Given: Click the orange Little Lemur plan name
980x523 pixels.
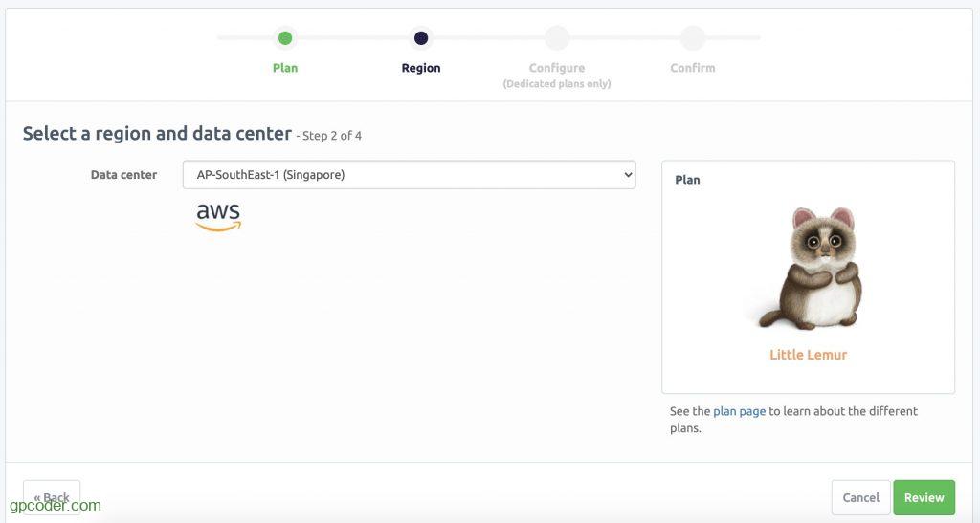Looking at the screenshot, I should [809, 355].
